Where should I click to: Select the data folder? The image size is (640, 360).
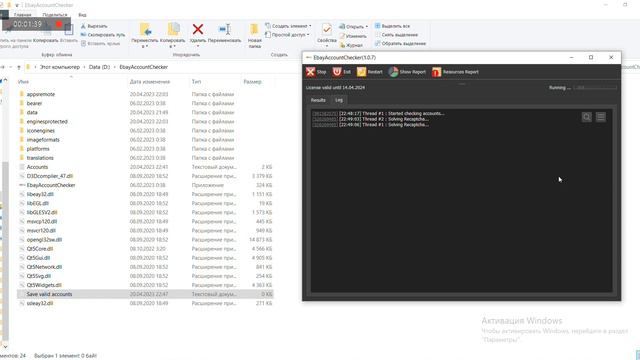[32, 112]
